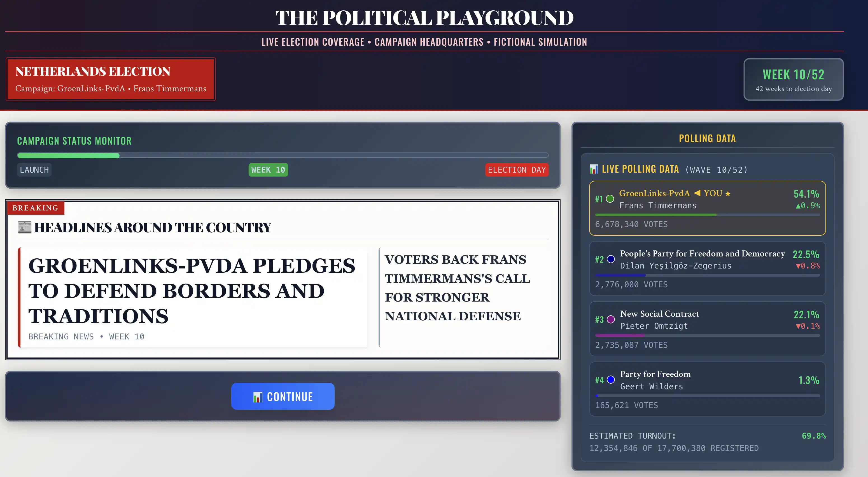Screen dimensions: 868x477
Task: Click '2,735,087 VOTES' text
Action: click(631, 345)
